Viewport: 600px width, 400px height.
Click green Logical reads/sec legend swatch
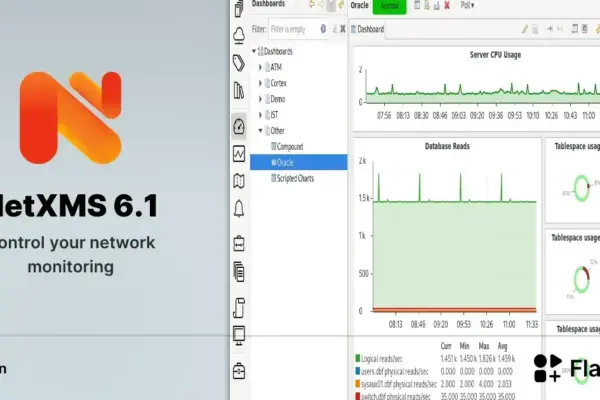[358, 358]
